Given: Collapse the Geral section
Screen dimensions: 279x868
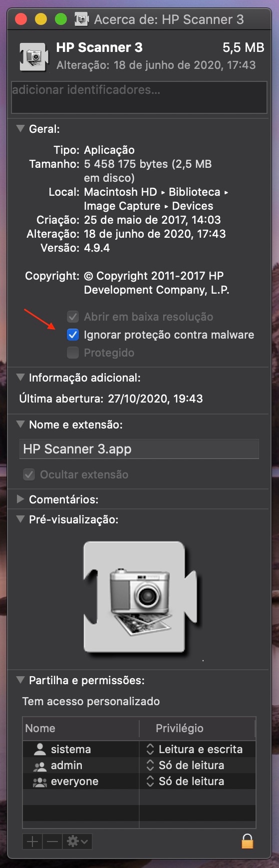Looking at the screenshot, I should tap(20, 128).
